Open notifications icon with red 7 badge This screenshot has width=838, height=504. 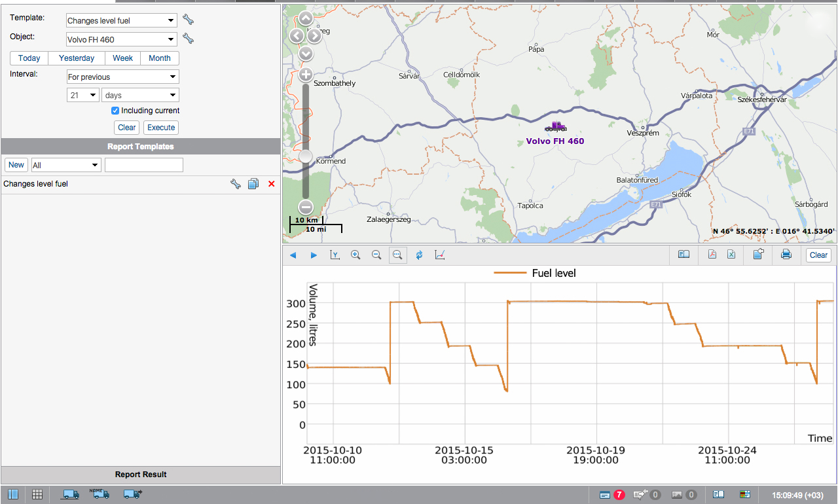pyautogui.click(x=606, y=495)
